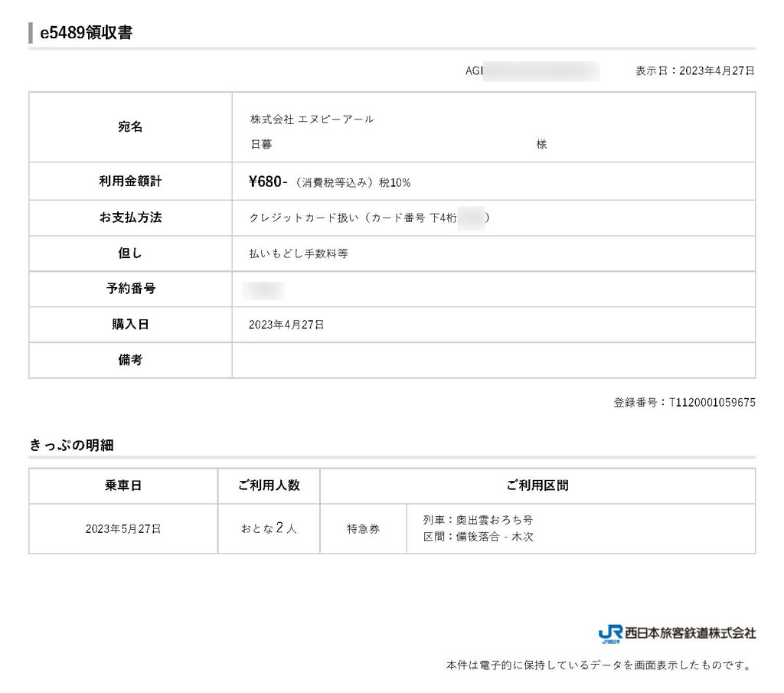Click the ご利用人数 column header

[269, 485]
